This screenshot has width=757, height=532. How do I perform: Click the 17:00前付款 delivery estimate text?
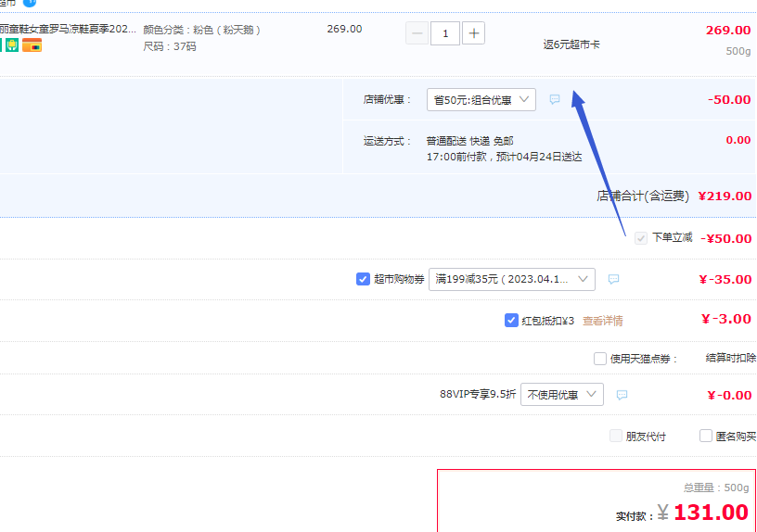click(x=504, y=157)
